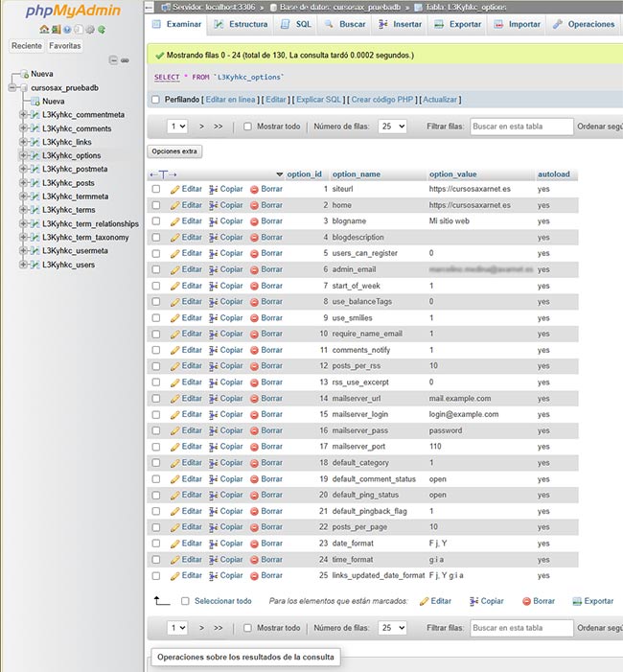The image size is (623, 672).
Task: Open the Insertar tab
Action: tap(399, 24)
